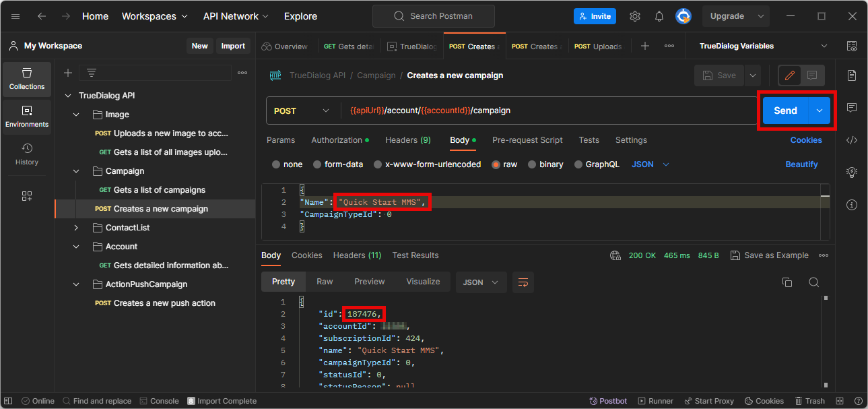Open a new request tab with plus
This screenshot has height=409, width=868.
[645, 46]
